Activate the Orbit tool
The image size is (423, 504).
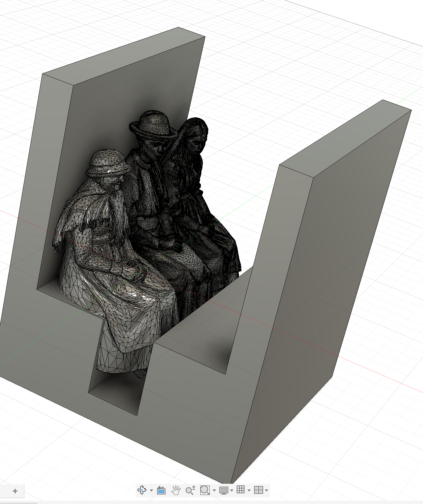tap(142, 490)
